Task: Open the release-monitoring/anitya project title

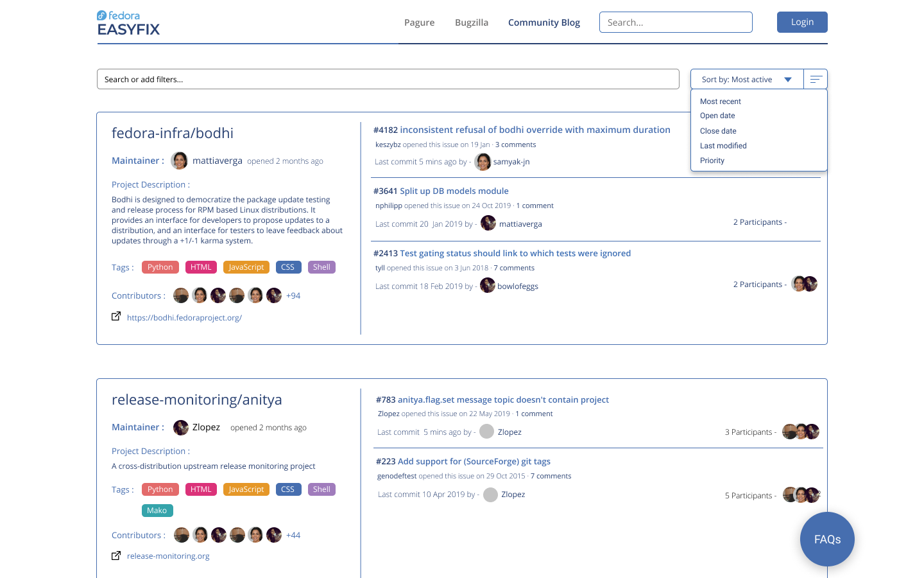Action: click(x=197, y=399)
